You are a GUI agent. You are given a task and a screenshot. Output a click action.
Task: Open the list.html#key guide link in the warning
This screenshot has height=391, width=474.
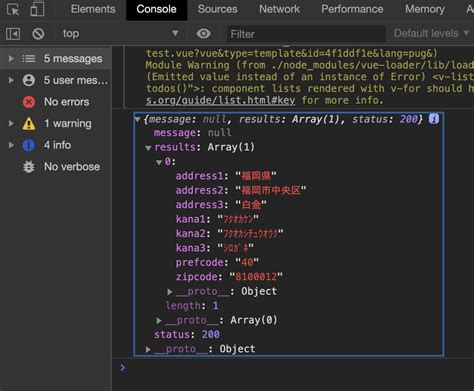click(220, 100)
